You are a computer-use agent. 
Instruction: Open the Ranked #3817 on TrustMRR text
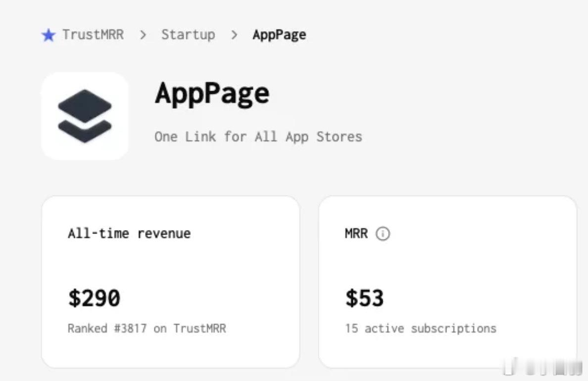click(x=147, y=329)
